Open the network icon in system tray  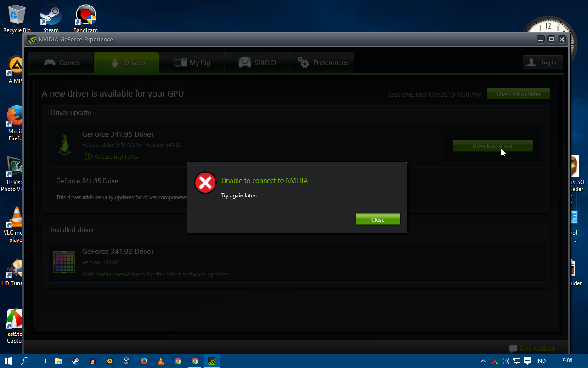tap(516, 361)
